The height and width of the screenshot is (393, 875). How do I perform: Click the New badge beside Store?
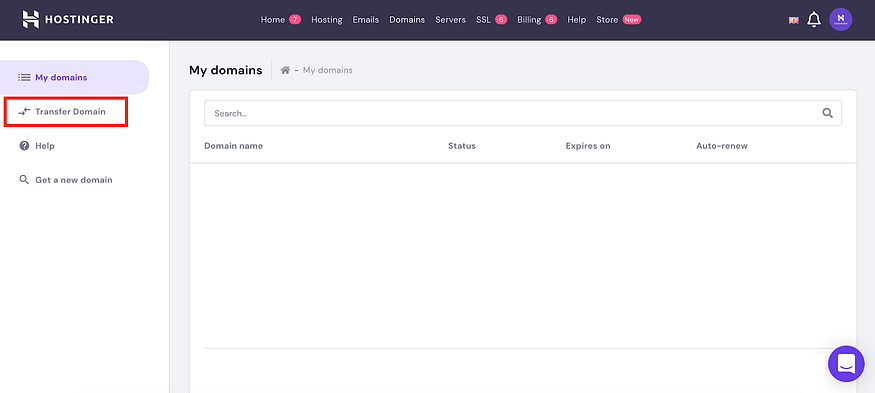click(632, 20)
